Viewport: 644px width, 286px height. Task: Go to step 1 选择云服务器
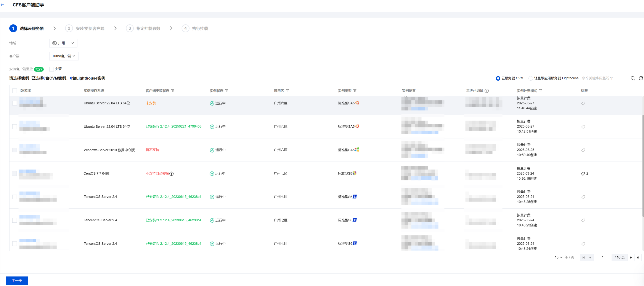[x=27, y=29]
